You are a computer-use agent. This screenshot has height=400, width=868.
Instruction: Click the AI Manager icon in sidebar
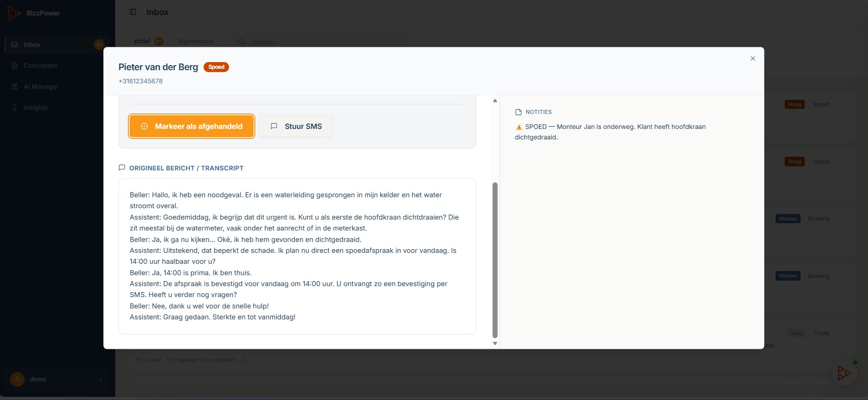[15, 87]
